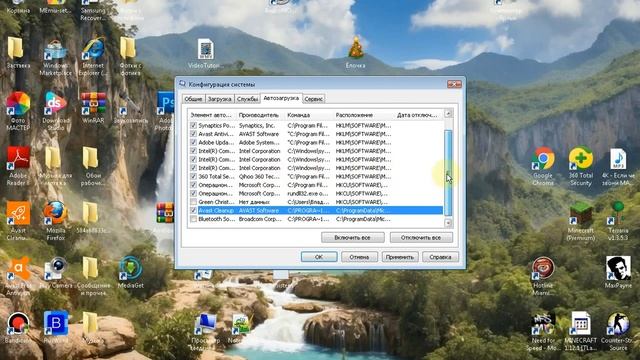Disable Adobe Updater startup checkbox
The image size is (640, 360).
[x=193, y=142]
